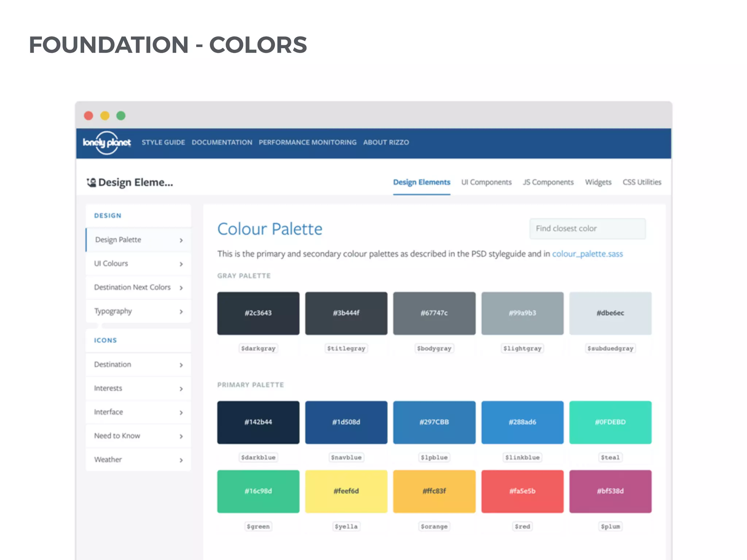Expand the Design Palette chevron
The image size is (747, 560).
181,240
